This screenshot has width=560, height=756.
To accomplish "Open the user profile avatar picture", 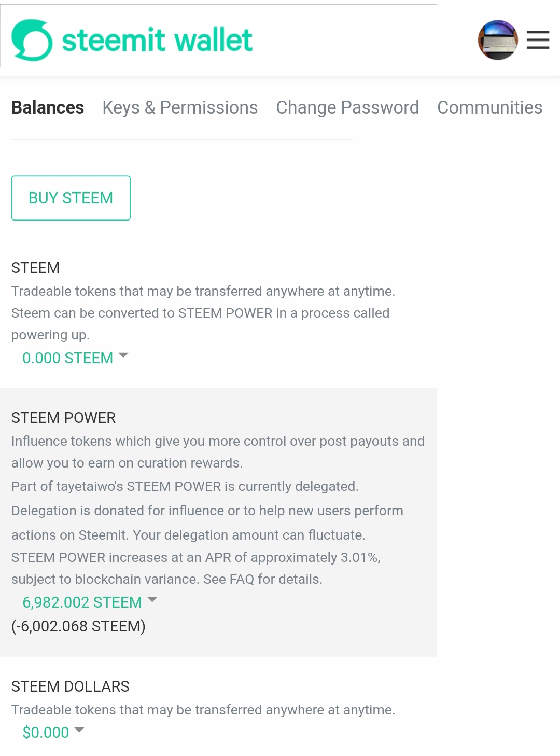I will coord(498,40).
